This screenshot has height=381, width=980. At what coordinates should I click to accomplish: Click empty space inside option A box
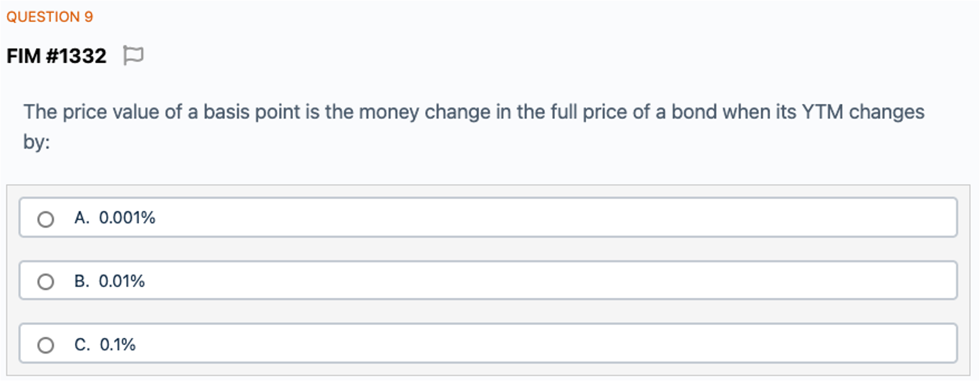513,218
